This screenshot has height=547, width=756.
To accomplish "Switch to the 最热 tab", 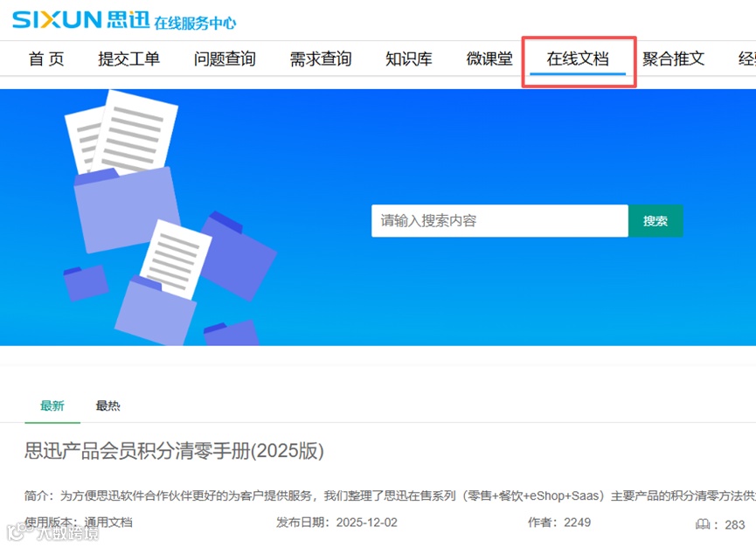I will click(108, 405).
